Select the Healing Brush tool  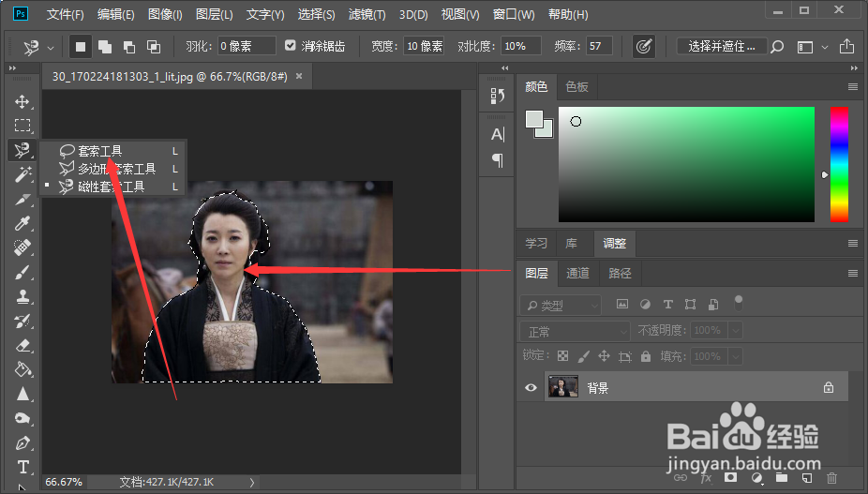(x=22, y=247)
